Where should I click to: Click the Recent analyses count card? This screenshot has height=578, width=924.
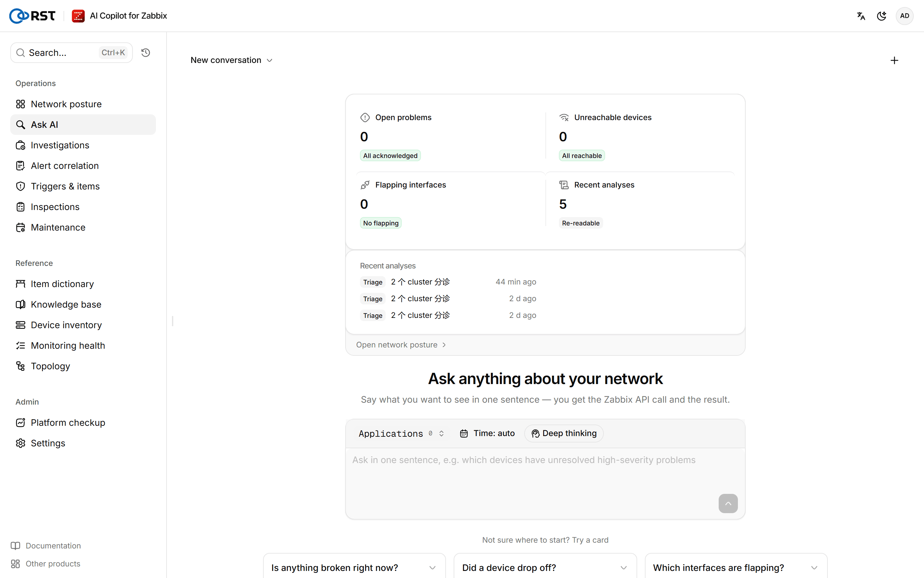(640, 205)
